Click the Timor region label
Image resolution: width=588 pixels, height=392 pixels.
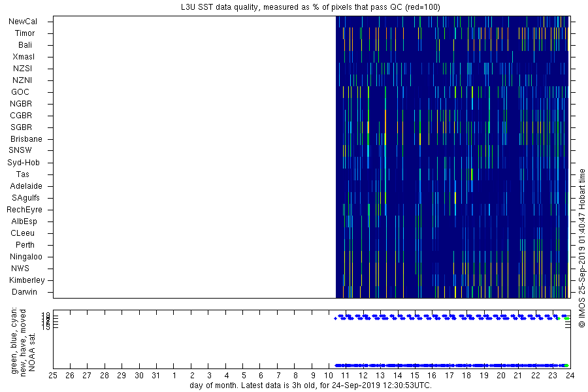click(x=25, y=33)
